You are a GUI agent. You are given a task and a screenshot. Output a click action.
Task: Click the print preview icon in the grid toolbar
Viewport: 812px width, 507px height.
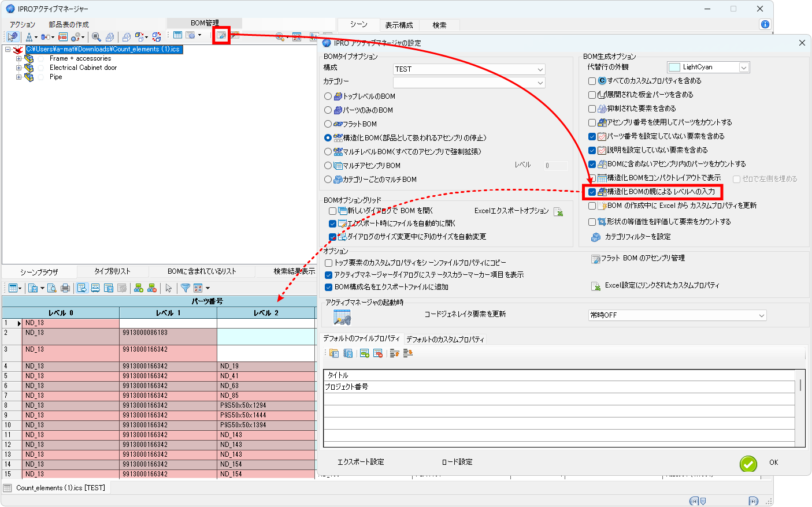click(52, 289)
